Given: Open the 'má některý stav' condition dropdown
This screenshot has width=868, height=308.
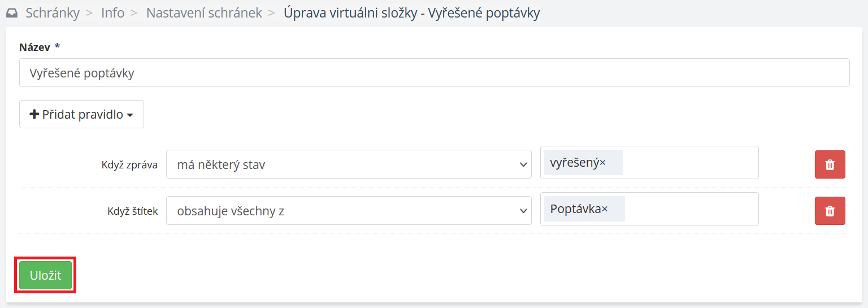Looking at the screenshot, I should tap(349, 164).
